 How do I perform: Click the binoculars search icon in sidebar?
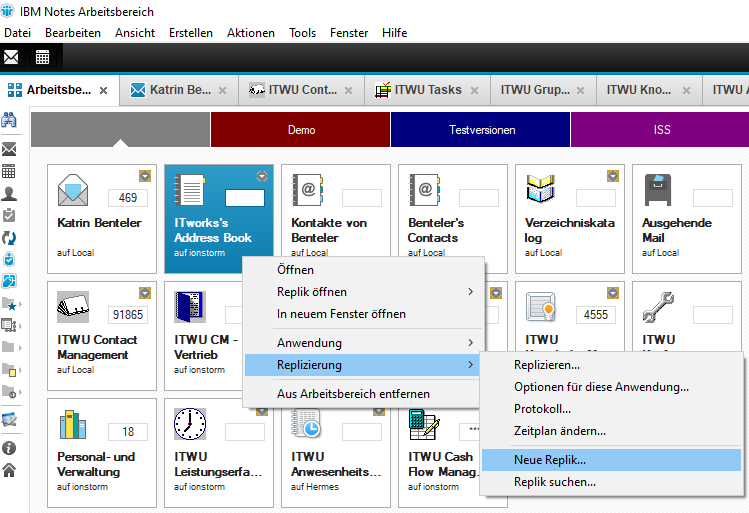pyautogui.click(x=9, y=120)
